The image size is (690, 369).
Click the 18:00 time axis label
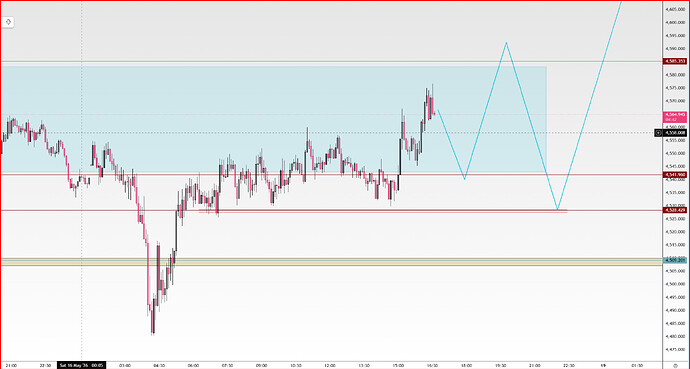pos(466,365)
